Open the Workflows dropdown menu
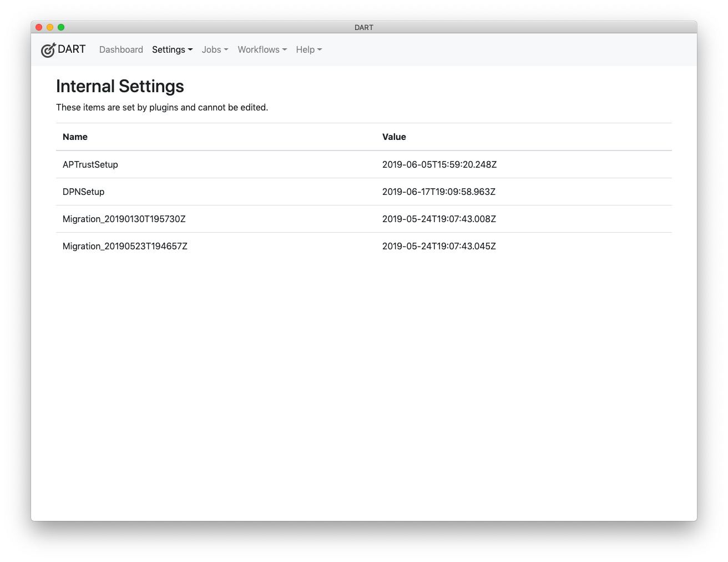728x562 pixels. pyautogui.click(x=261, y=49)
